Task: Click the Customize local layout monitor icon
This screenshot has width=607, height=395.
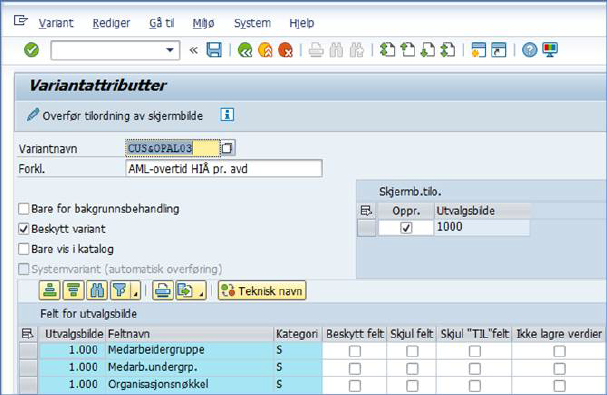Action: pos(550,50)
